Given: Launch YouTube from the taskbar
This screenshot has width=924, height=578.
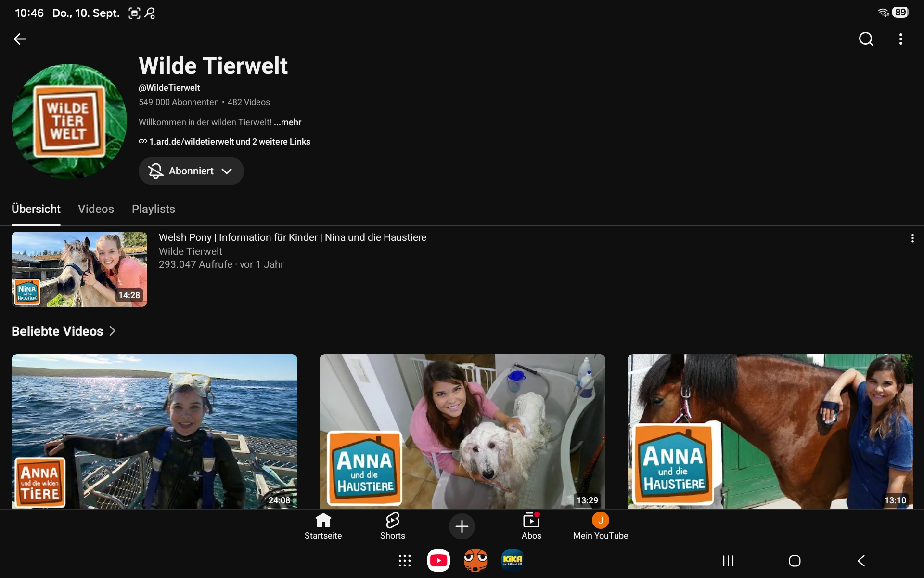Looking at the screenshot, I should pos(438,561).
